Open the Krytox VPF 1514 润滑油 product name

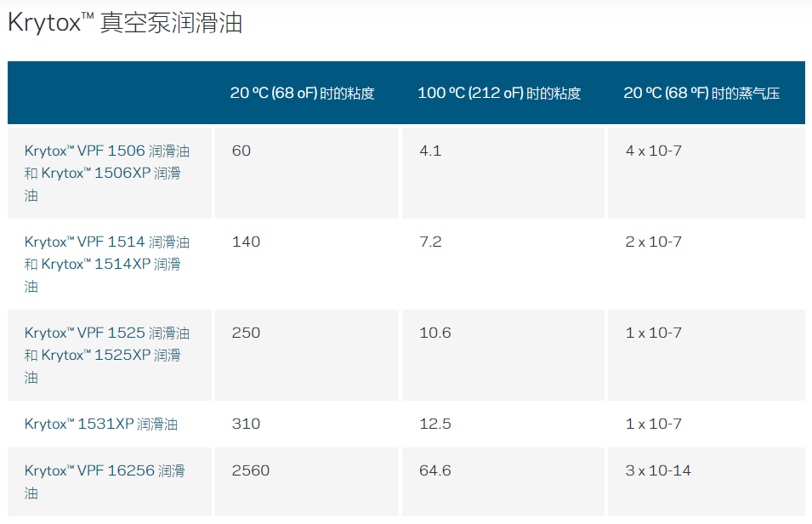107,264
